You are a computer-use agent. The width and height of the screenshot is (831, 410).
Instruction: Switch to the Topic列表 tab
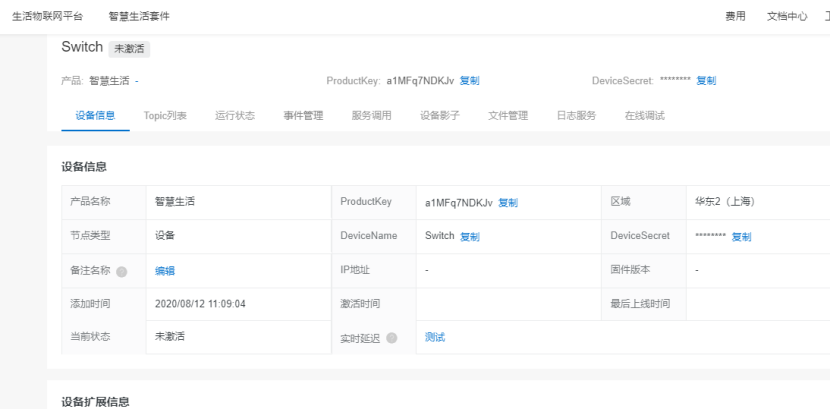coord(165,115)
